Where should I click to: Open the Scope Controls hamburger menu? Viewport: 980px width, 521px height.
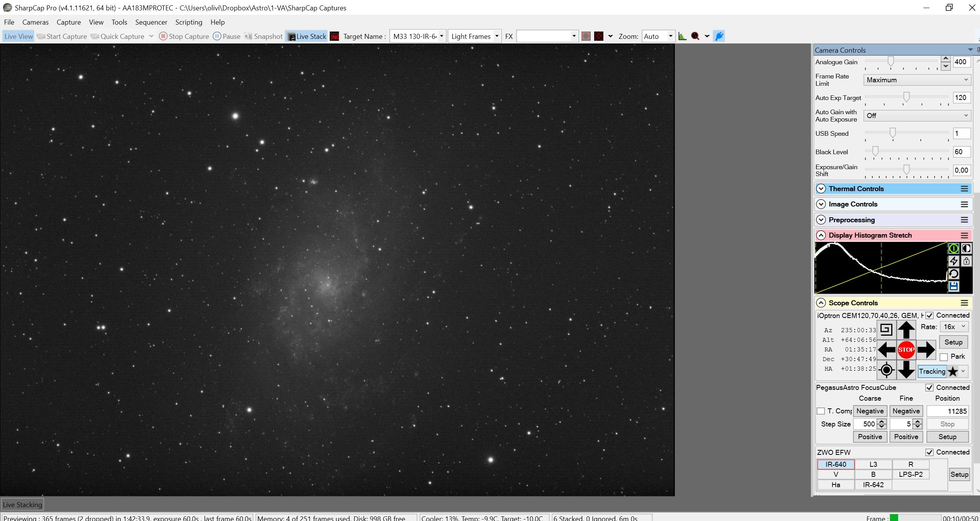pyautogui.click(x=964, y=303)
